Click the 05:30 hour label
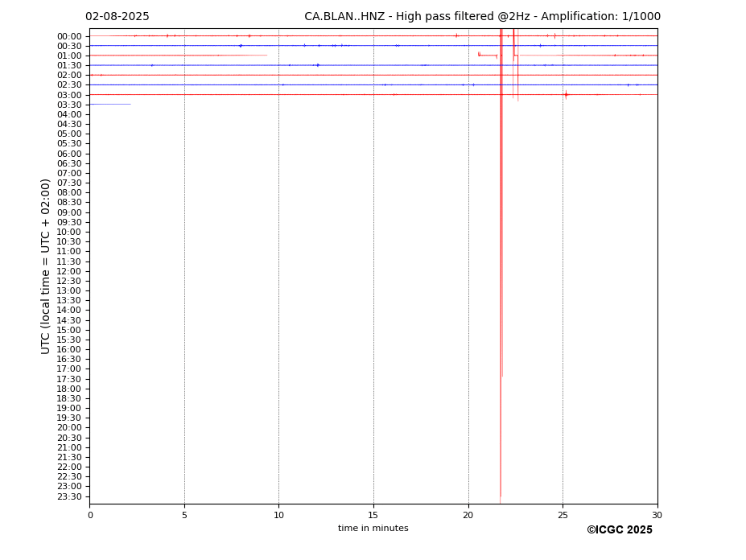The height and width of the screenshot is (560, 746). [x=69, y=144]
